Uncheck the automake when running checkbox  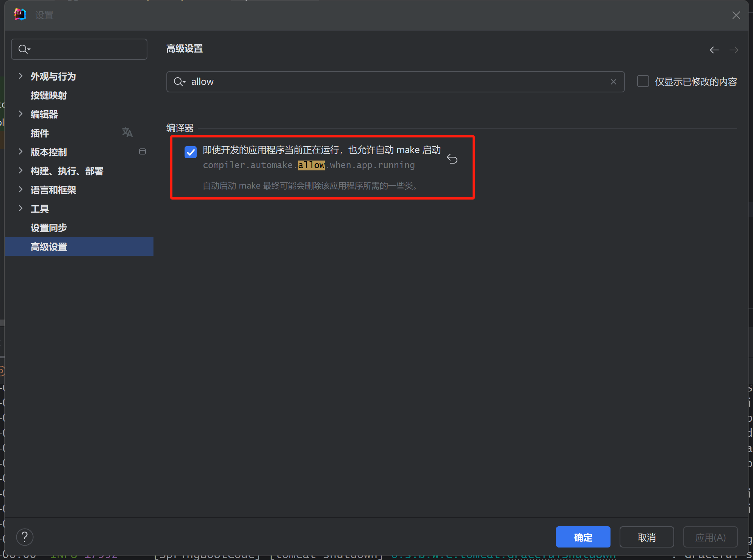(191, 152)
